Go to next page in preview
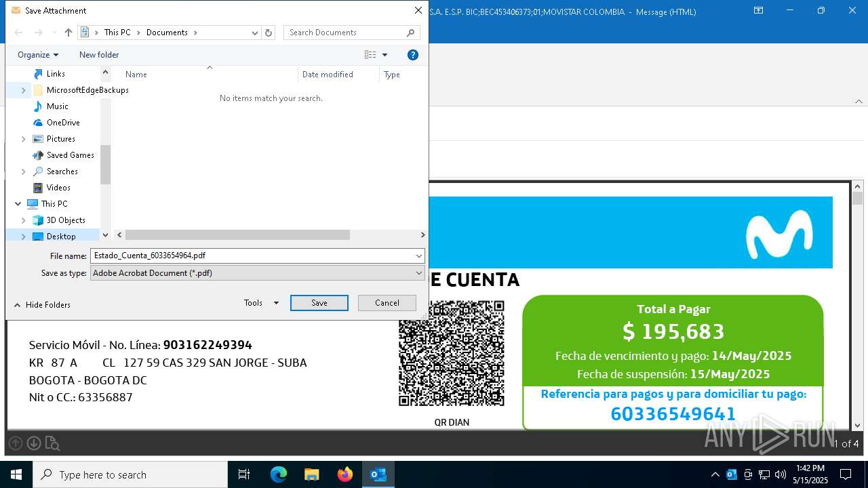 [34, 443]
